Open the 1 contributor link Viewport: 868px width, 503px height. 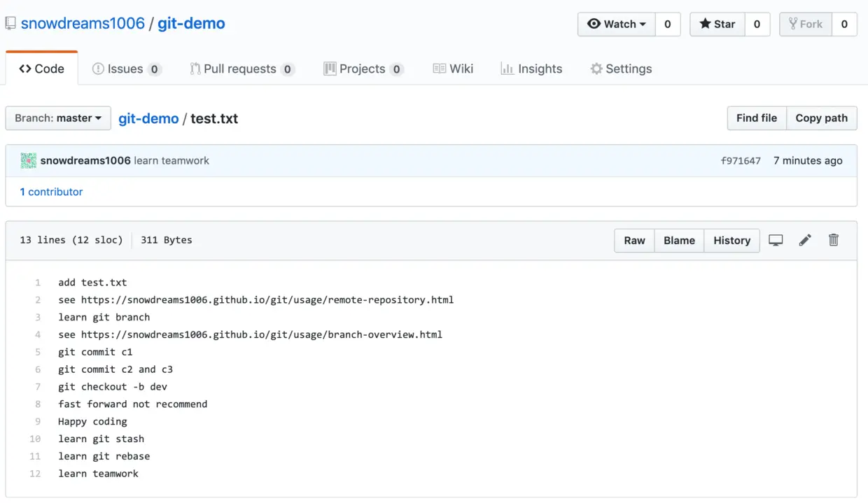point(51,191)
